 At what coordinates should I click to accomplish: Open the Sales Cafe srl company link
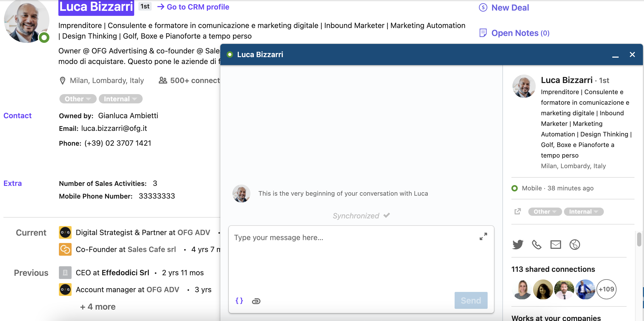pyautogui.click(x=152, y=249)
